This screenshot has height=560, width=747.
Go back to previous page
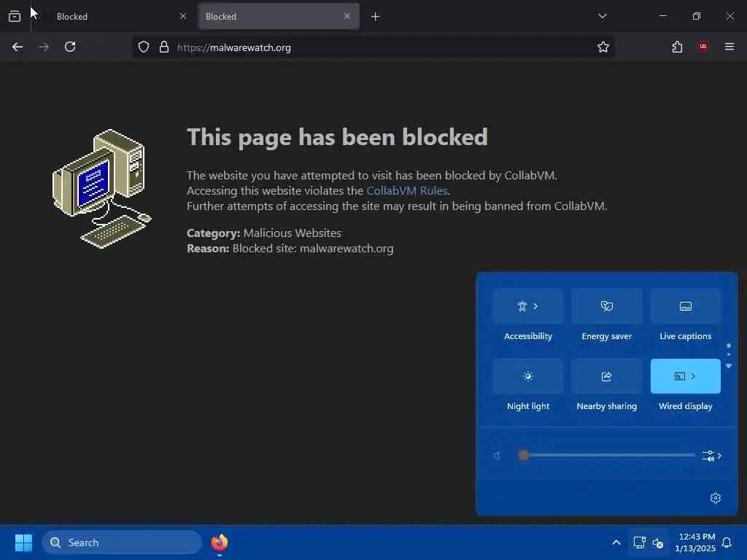coord(18,47)
